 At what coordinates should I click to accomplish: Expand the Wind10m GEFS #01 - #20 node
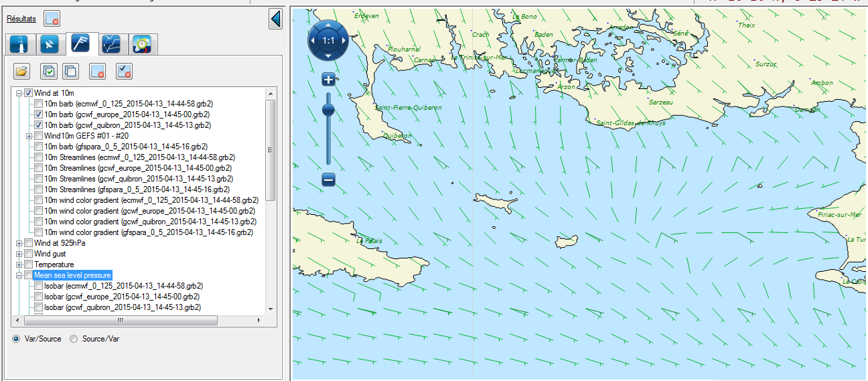point(29,136)
